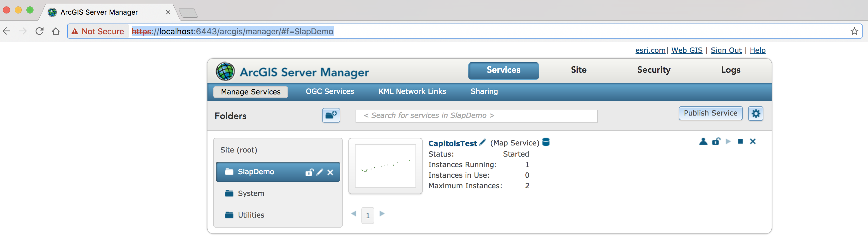Click the 'Folders' heading
Viewport: 868px width, 244px height.
pyautogui.click(x=230, y=116)
